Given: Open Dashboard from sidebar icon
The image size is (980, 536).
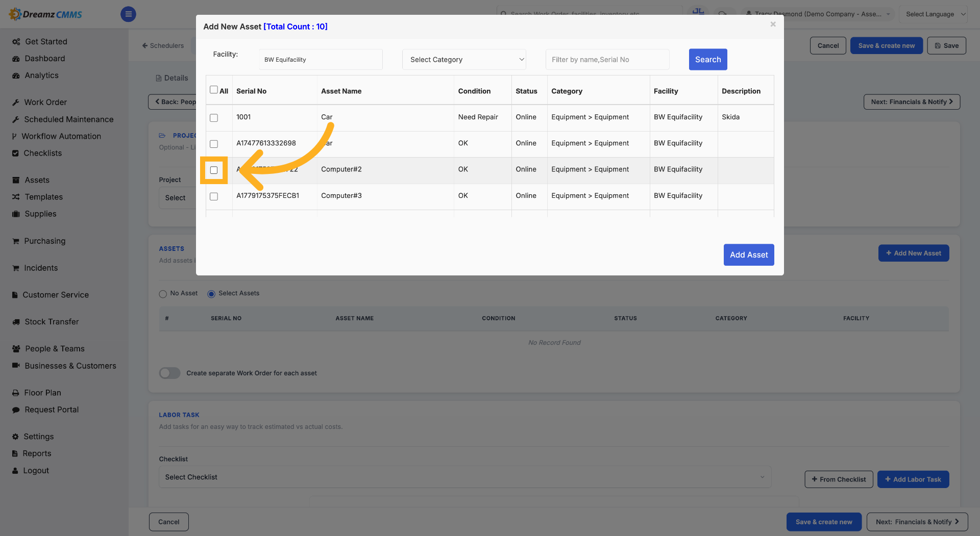Looking at the screenshot, I should pos(16,59).
